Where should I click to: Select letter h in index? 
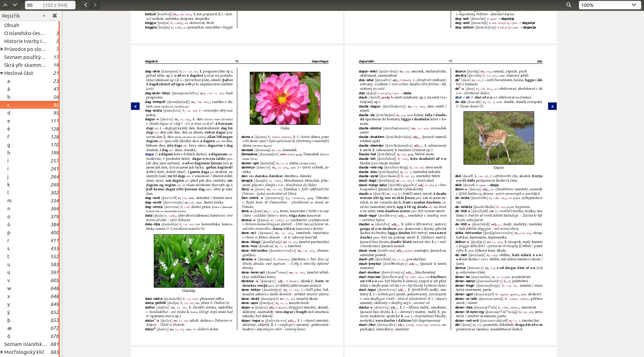click(x=29, y=153)
